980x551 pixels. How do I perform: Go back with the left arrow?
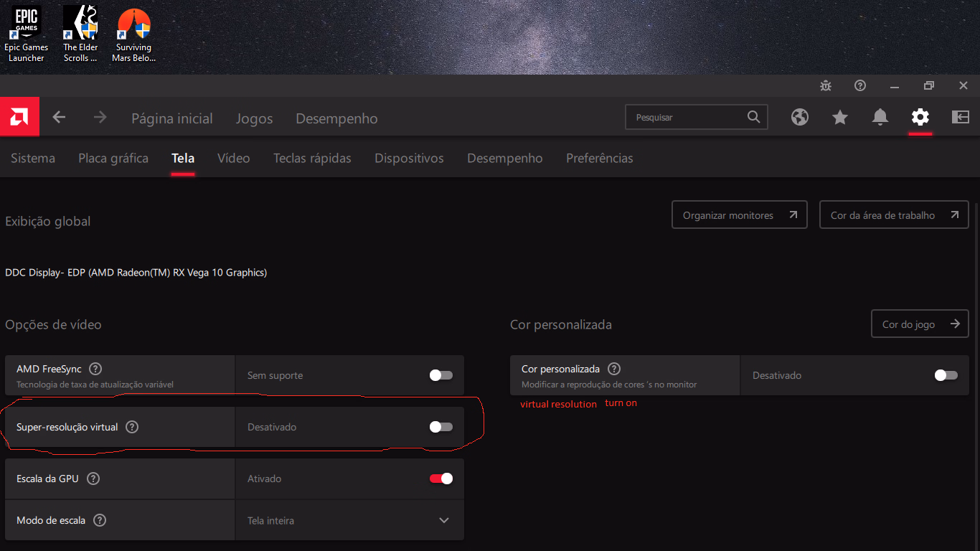tap(60, 118)
